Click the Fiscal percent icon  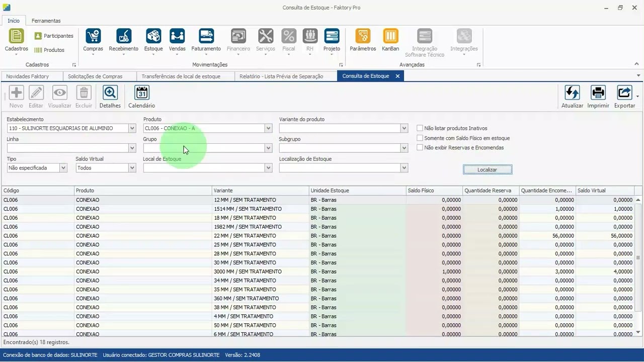[289, 36]
